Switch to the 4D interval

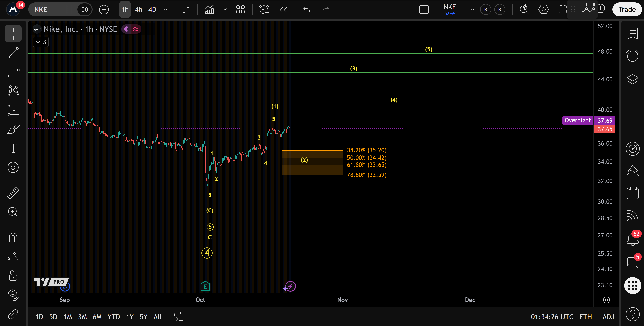(152, 10)
